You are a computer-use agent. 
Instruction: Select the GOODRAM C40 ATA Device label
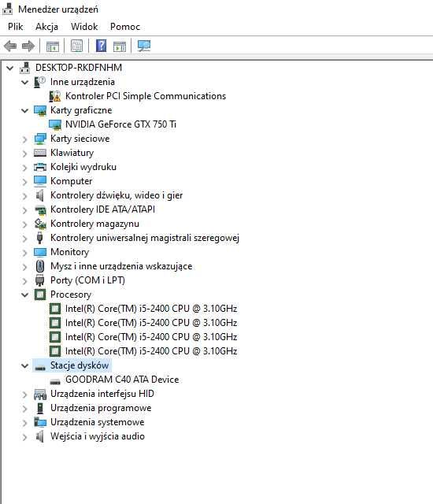click(x=122, y=380)
